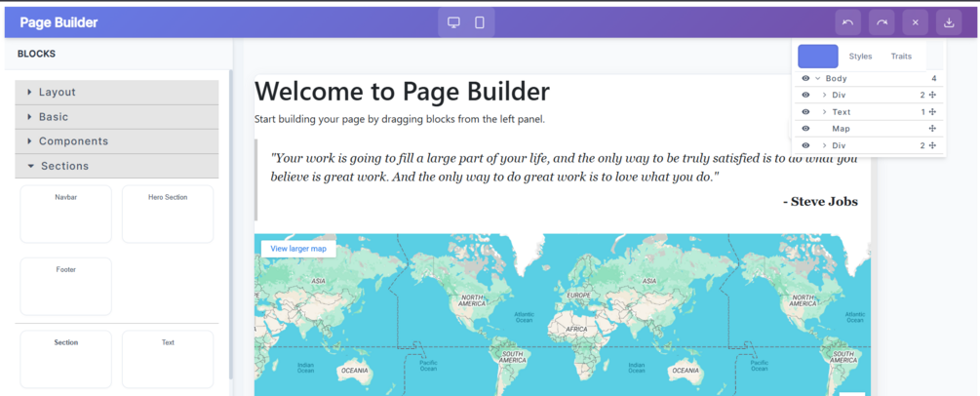Expand the Text layer children
The height and width of the screenshot is (396, 980).
tap(824, 112)
